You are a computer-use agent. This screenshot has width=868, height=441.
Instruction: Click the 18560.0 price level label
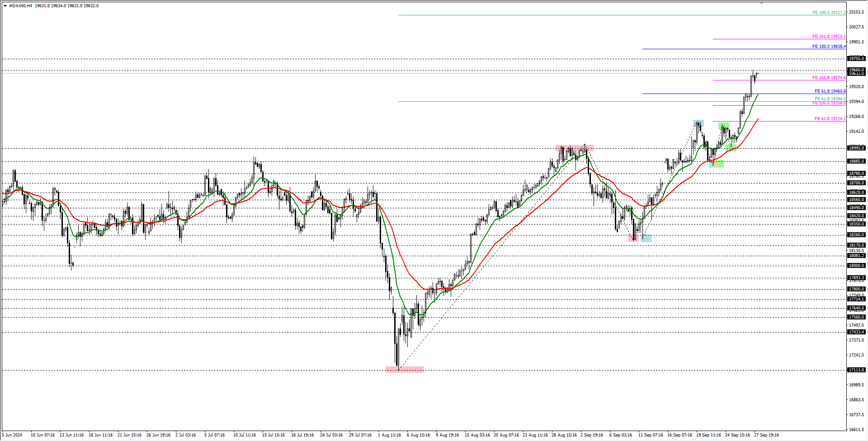856,200
